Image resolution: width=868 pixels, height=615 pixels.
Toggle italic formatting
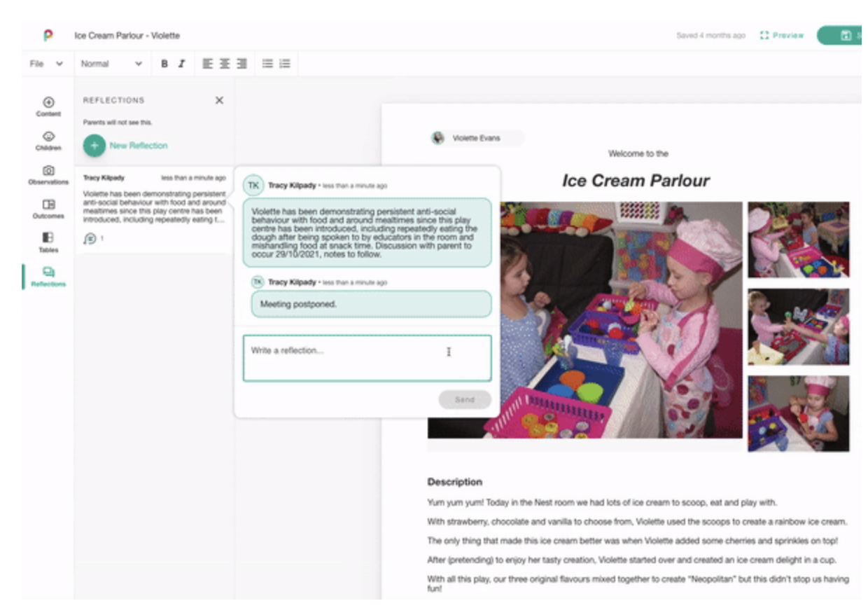[x=181, y=64]
